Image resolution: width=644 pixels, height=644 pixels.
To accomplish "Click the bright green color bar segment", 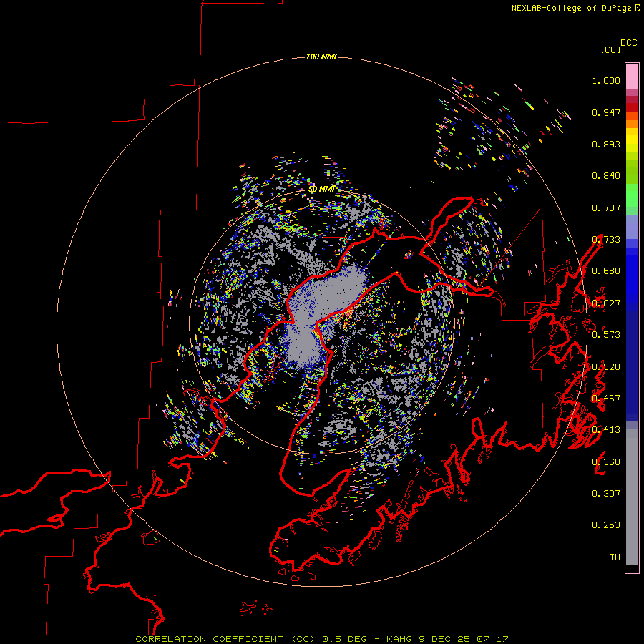I will click(x=632, y=195).
